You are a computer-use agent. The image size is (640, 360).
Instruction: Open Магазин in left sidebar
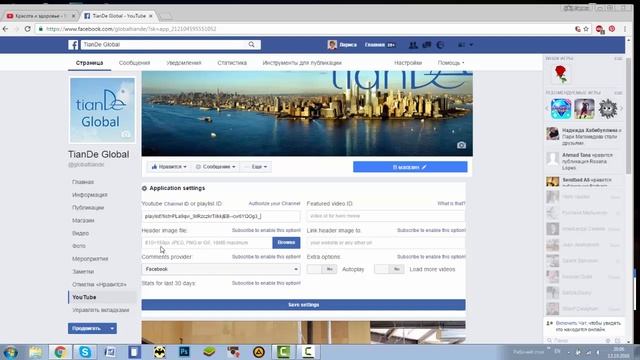(x=83, y=220)
